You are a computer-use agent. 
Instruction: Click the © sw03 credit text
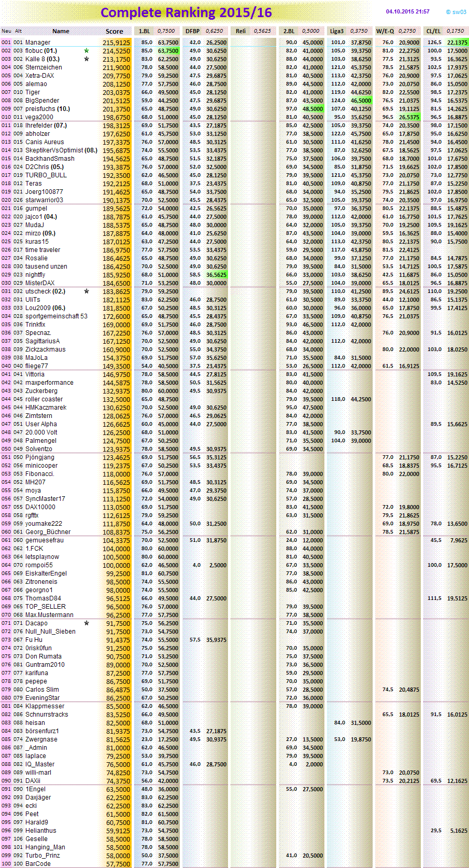pos(456,12)
